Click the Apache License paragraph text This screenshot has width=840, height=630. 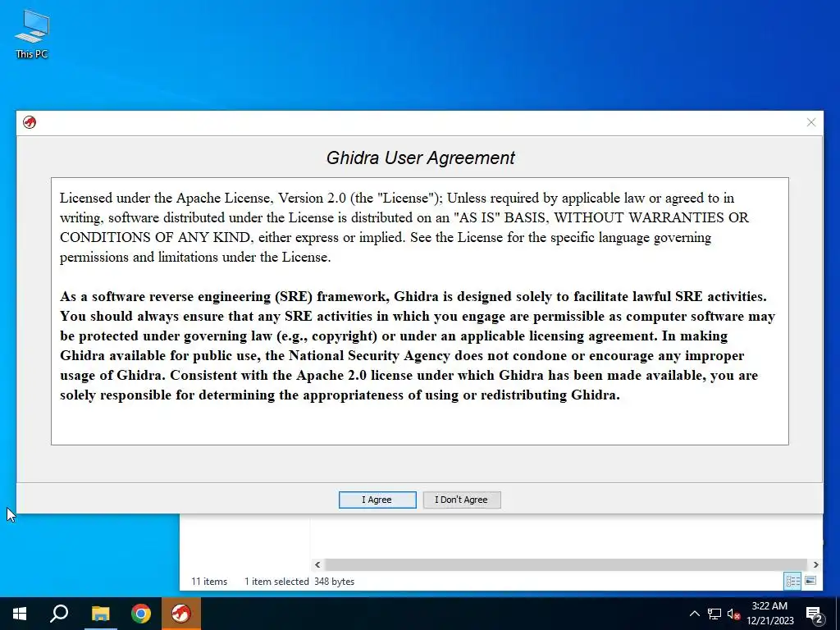click(404, 227)
